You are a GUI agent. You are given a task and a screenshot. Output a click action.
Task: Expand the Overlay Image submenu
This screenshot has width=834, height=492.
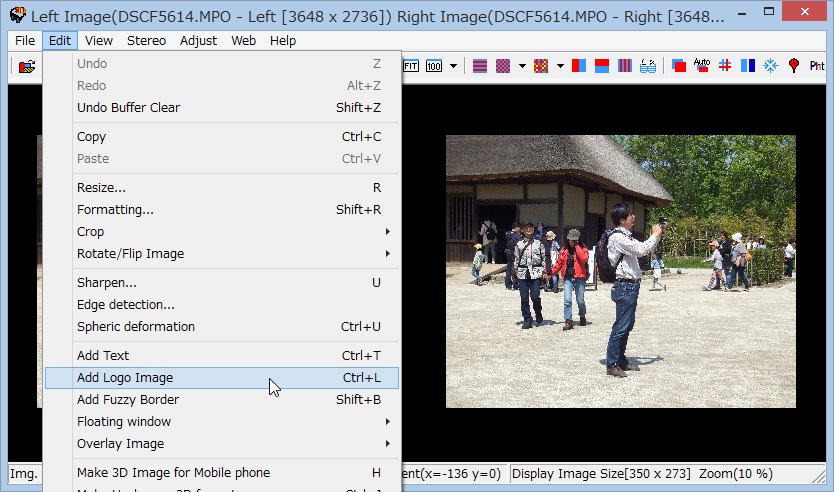[x=222, y=444]
